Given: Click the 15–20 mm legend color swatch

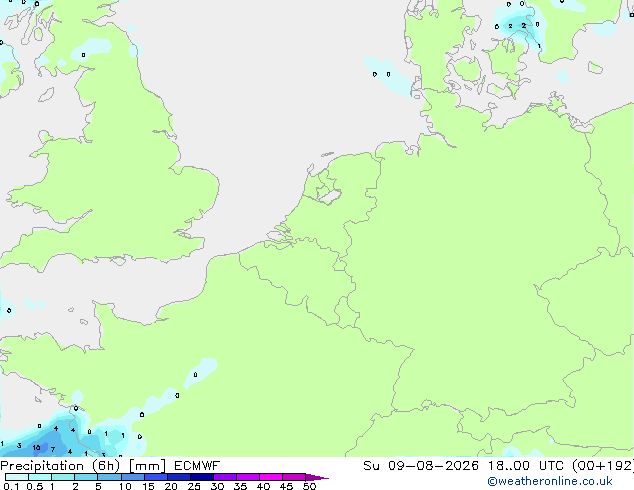Looking at the screenshot, I should 156,477.
